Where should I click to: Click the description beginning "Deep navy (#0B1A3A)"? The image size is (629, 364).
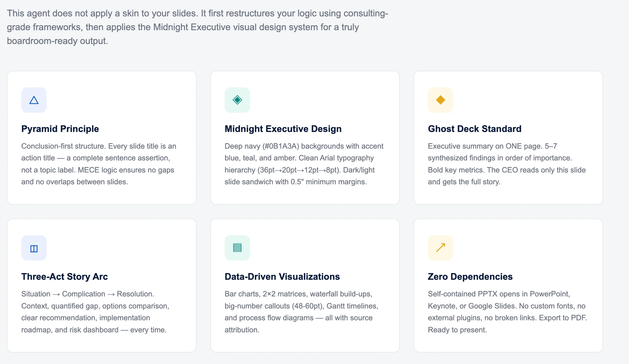point(304,164)
